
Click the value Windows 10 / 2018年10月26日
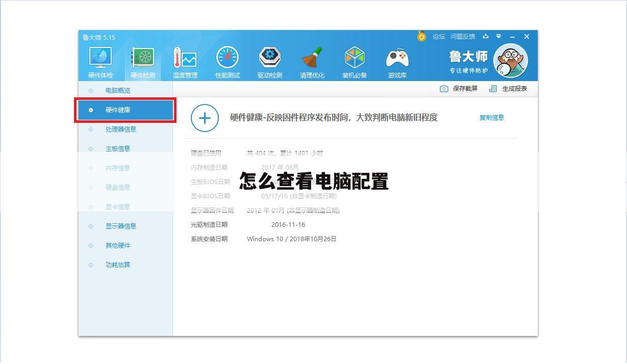click(x=292, y=239)
